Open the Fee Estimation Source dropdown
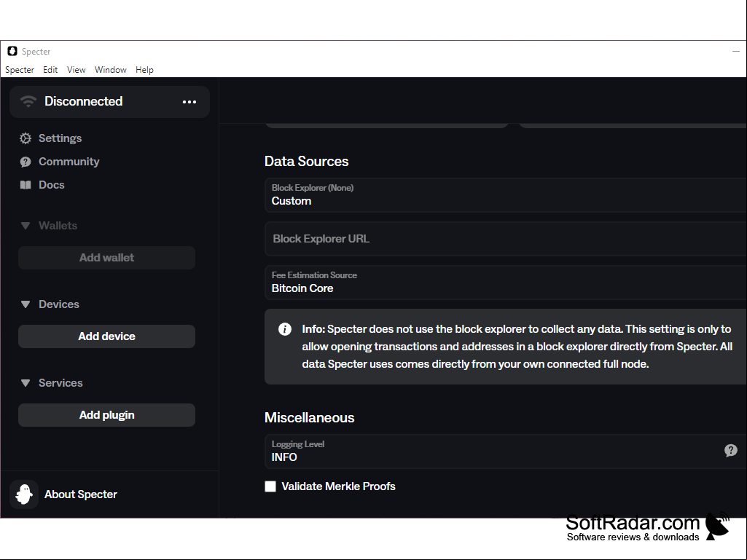This screenshot has height=560, width=747. coord(506,283)
